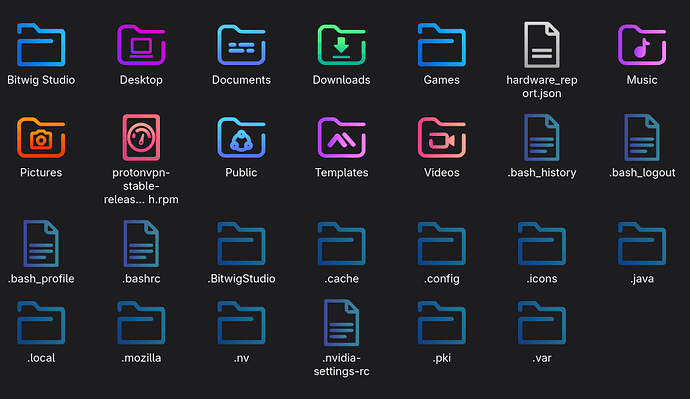Click the "Pictures" name label
The height and width of the screenshot is (399, 690).
[41, 172]
